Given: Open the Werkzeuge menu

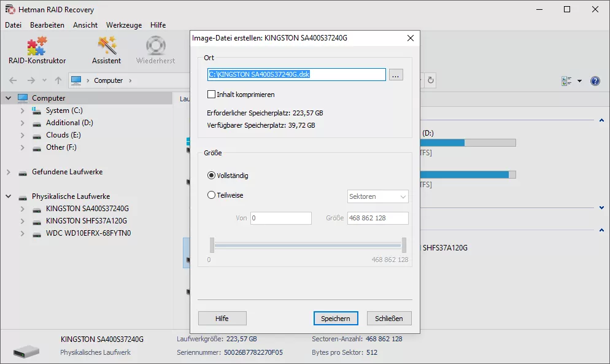Looking at the screenshot, I should pos(124,25).
